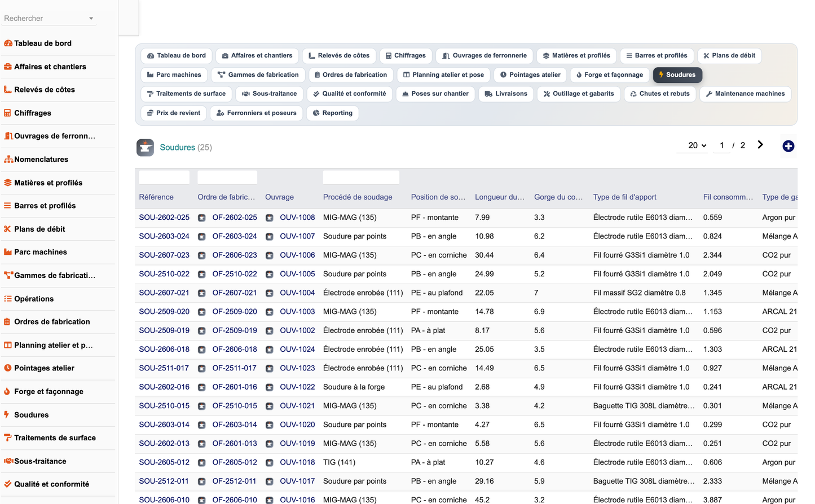This screenshot has height=504, width=815.
Task: Click the Référence filter field
Action: click(164, 178)
